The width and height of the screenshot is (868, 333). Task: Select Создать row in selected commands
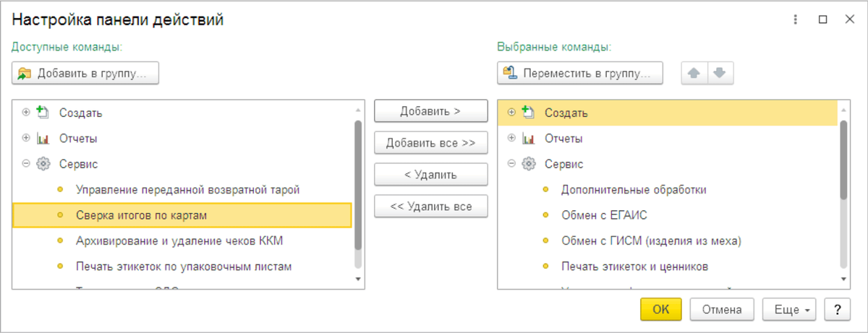point(668,113)
